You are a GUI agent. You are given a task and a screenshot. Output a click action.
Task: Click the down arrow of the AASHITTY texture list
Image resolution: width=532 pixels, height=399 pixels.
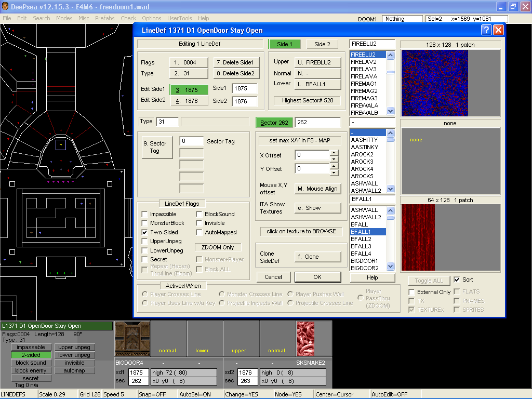pos(391,189)
